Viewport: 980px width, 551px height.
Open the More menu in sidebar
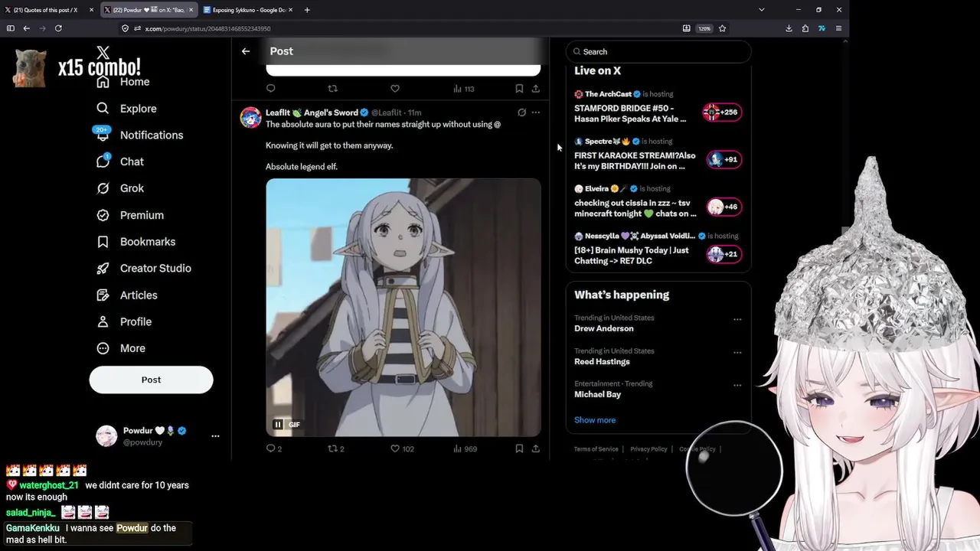coord(122,348)
